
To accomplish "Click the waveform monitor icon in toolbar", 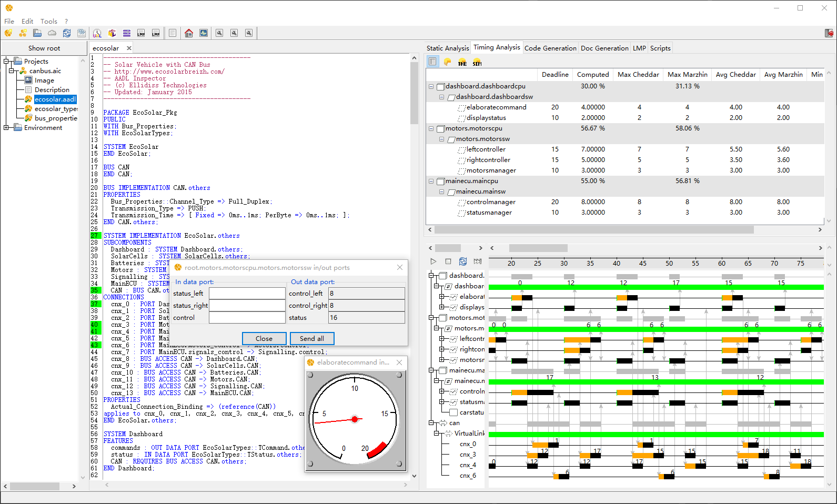I will (x=204, y=33).
